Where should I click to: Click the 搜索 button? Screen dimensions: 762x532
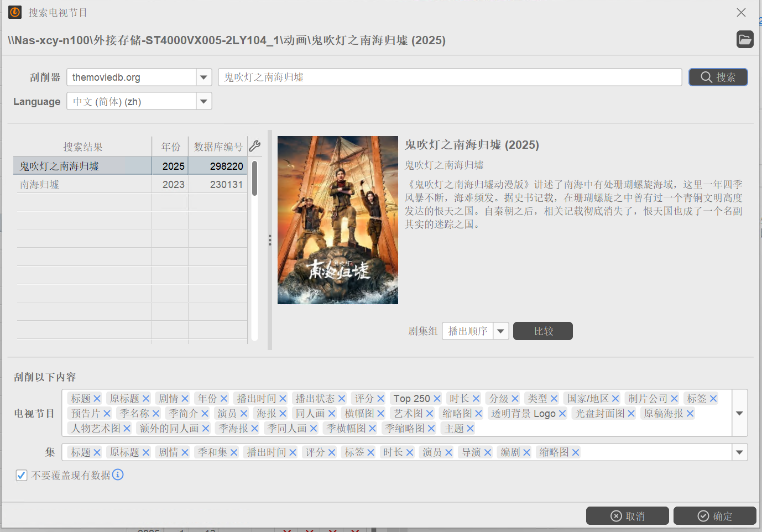[x=718, y=77]
